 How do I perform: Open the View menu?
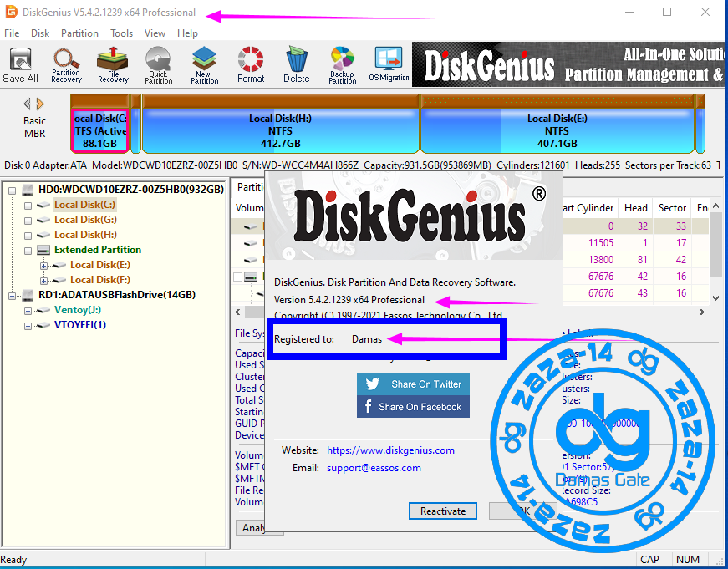tap(155, 33)
